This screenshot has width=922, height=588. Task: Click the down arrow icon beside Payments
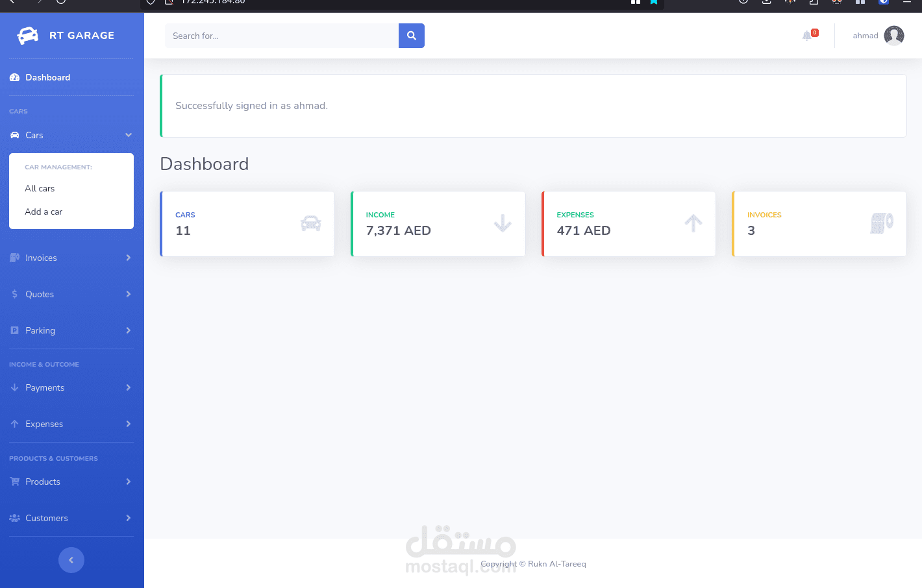pos(14,387)
